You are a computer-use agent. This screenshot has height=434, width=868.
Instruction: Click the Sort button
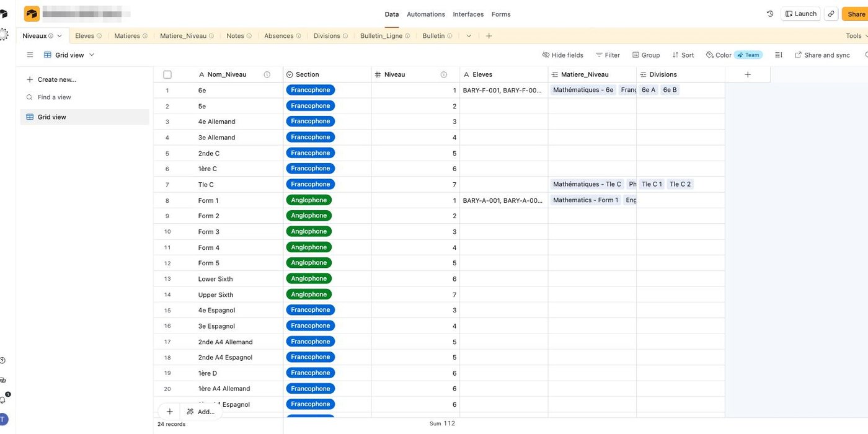pos(683,55)
